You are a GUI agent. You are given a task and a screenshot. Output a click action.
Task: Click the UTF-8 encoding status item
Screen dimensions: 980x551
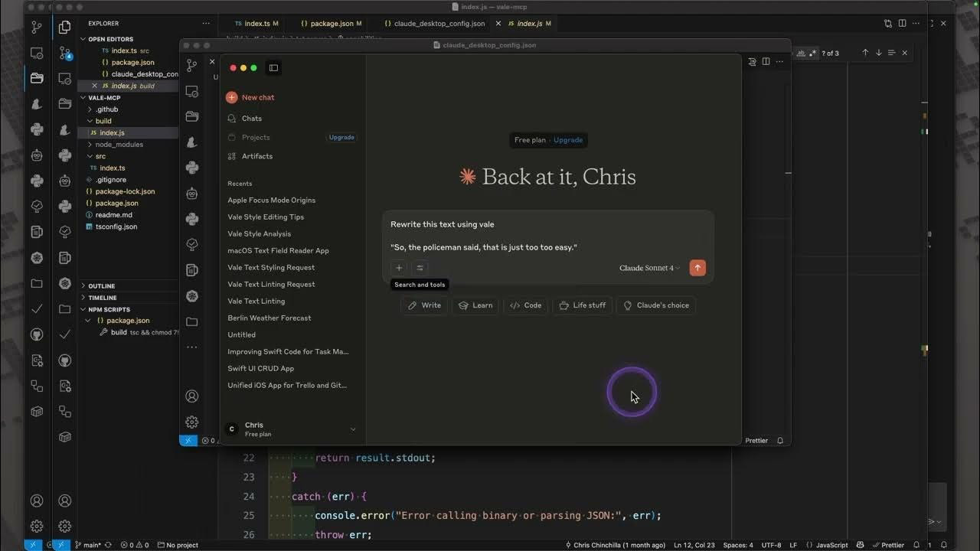[772, 545]
